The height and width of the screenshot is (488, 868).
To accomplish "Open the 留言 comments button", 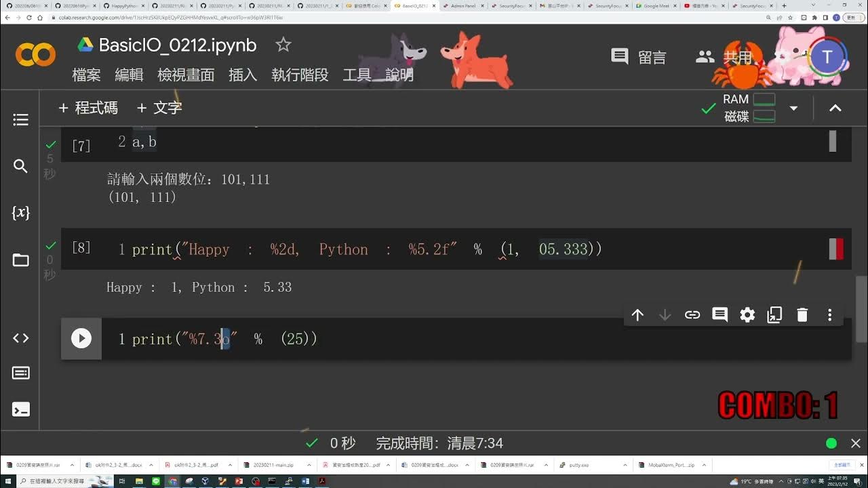I will 639,57.
